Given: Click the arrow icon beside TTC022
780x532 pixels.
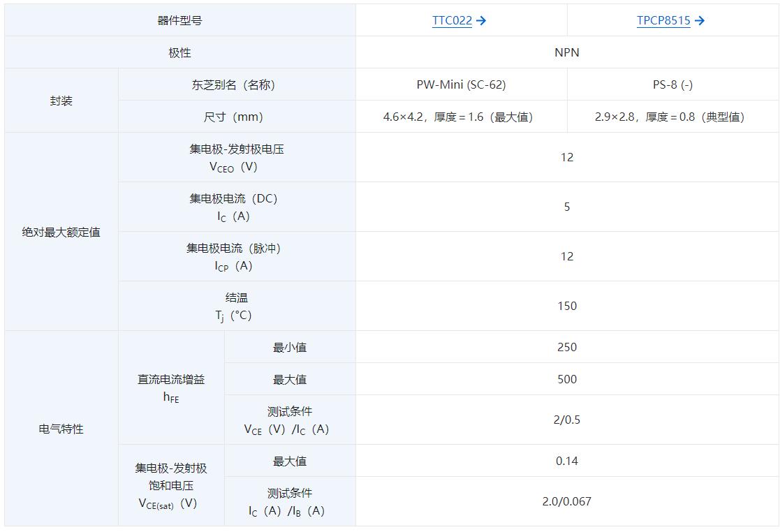Looking at the screenshot, I should (481, 20).
